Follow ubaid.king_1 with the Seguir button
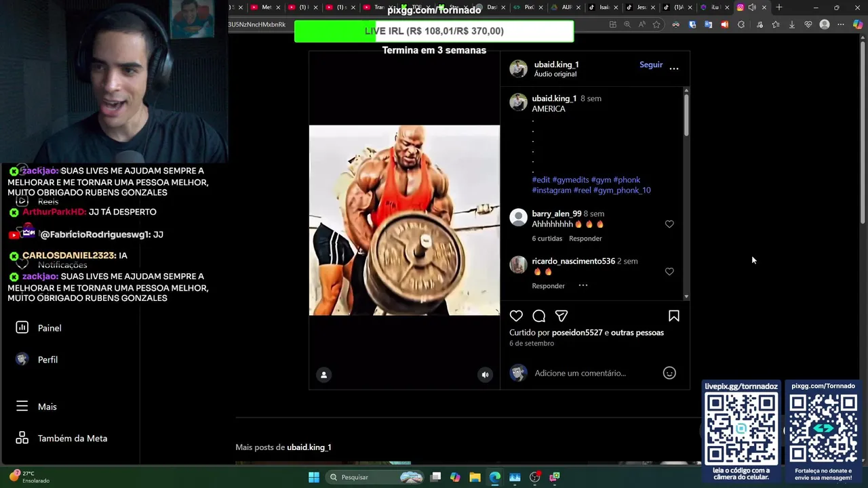This screenshot has width=868, height=488. [651, 65]
